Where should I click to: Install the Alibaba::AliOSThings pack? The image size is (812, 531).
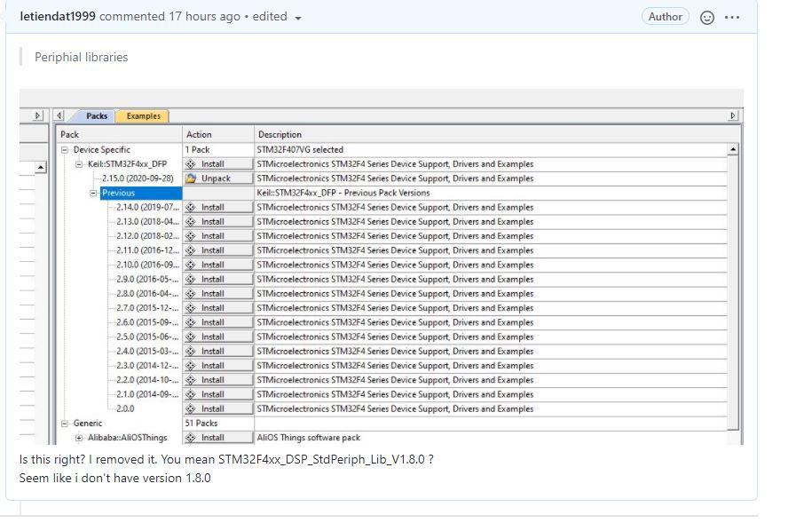click(x=218, y=438)
